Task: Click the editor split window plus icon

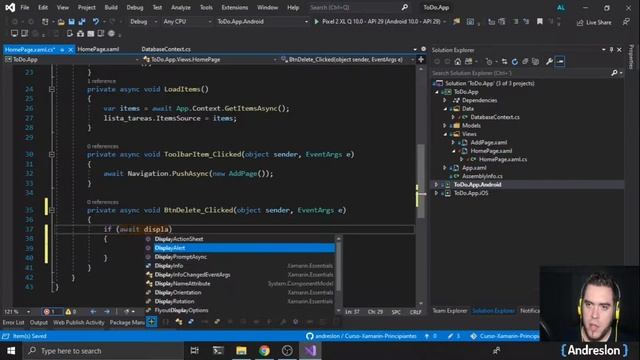Action: 421,60
